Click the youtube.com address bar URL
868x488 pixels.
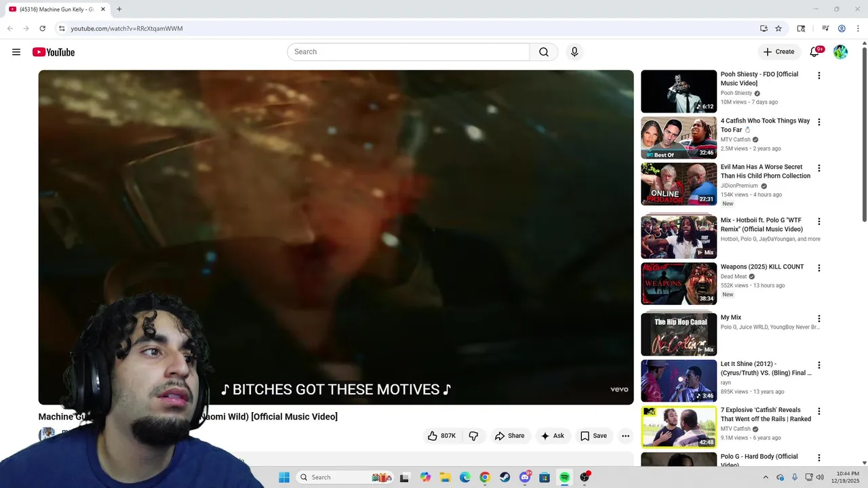click(x=127, y=28)
